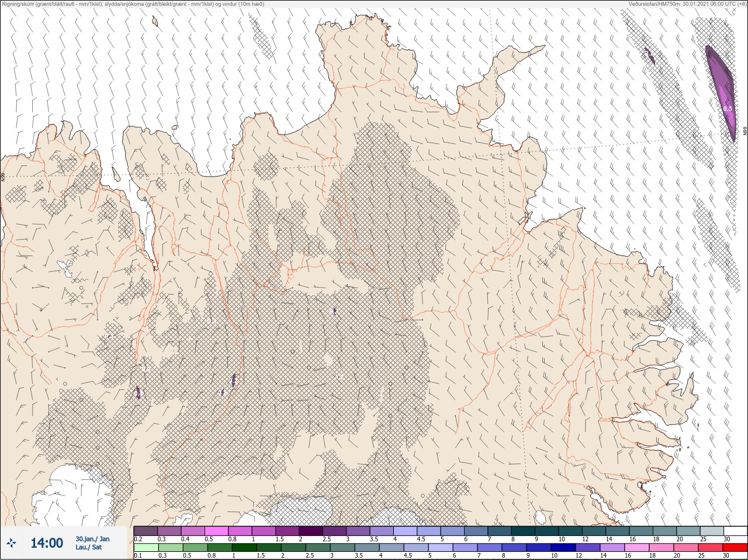Click the Veðurstofan logo icon beside the time
This screenshot has height=560, width=748.
(11, 544)
